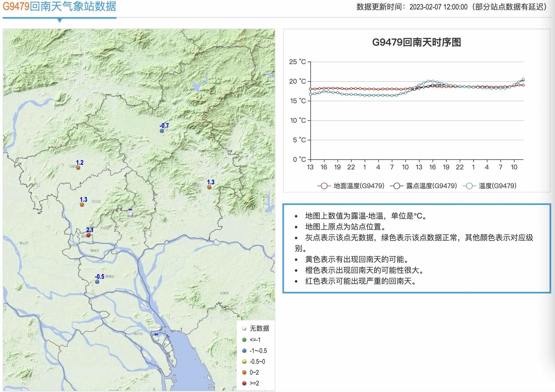
Task: Click the blue station marker labeled -0.7
Action: (162, 131)
